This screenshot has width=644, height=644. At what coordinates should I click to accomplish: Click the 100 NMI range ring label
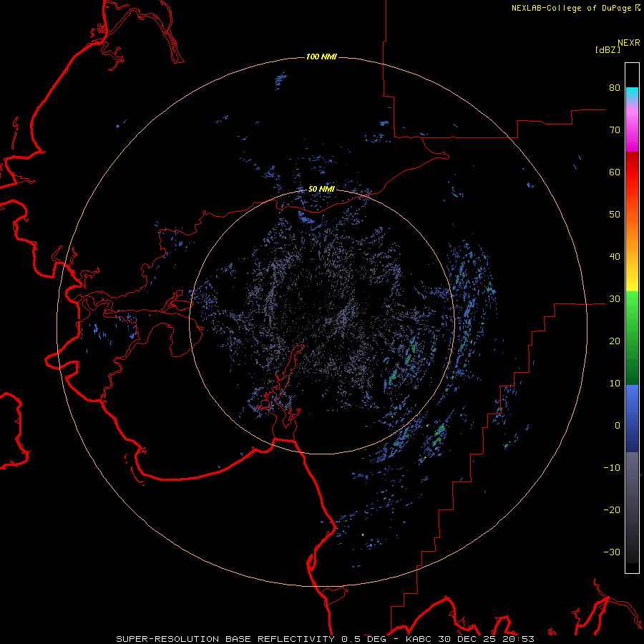321,57
